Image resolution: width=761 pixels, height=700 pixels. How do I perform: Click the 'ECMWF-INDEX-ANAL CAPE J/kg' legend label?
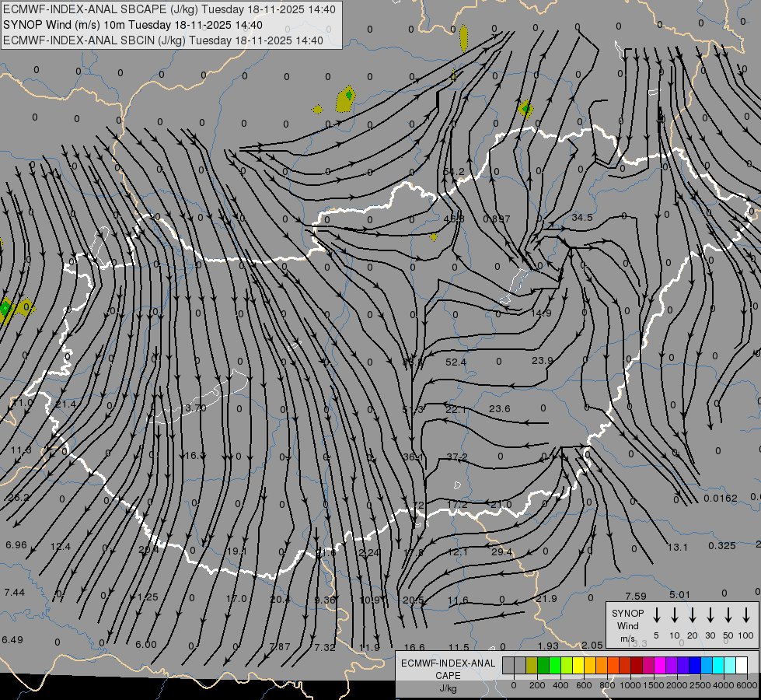(x=448, y=675)
